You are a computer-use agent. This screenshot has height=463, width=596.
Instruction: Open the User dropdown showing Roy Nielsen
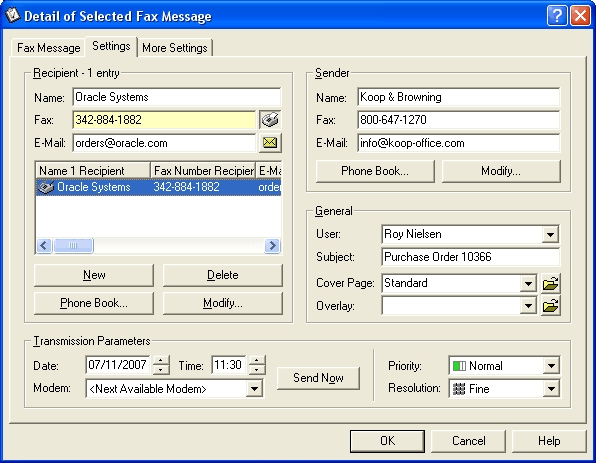coord(550,234)
